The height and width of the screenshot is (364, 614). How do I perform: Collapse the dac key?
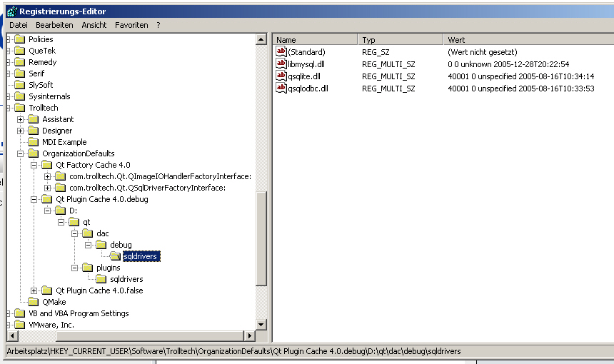75,233
